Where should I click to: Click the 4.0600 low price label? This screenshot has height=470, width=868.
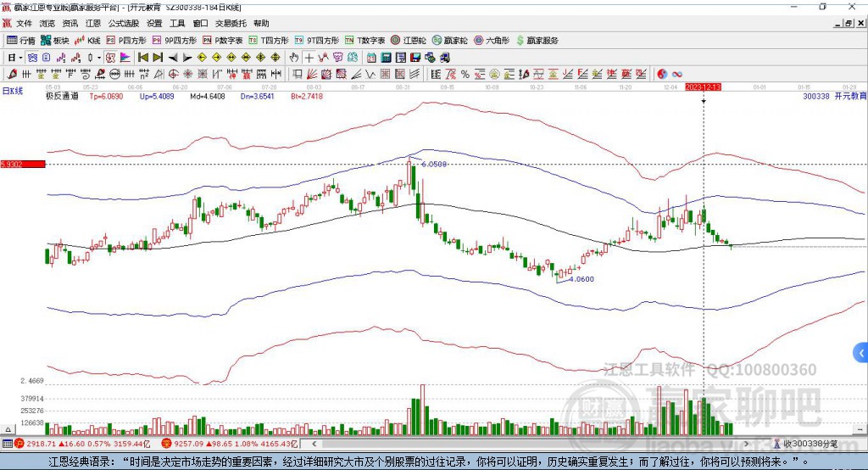(x=581, y=279)
